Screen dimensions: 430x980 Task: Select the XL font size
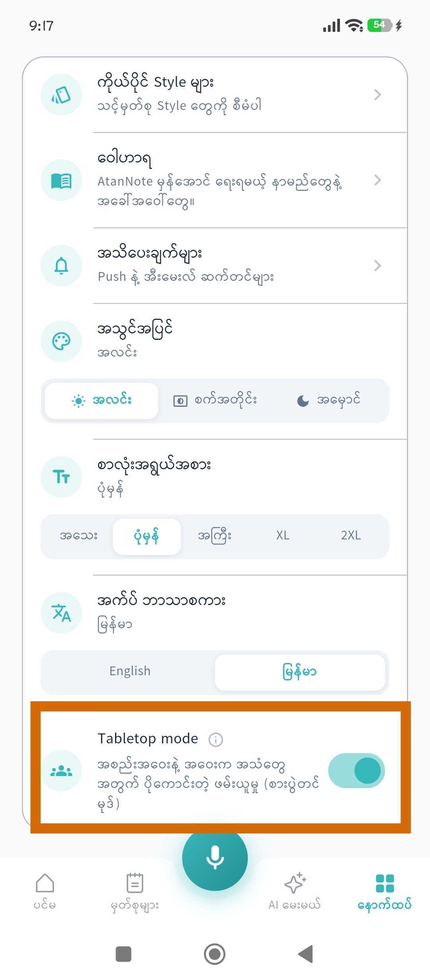[x=283, y=535]
